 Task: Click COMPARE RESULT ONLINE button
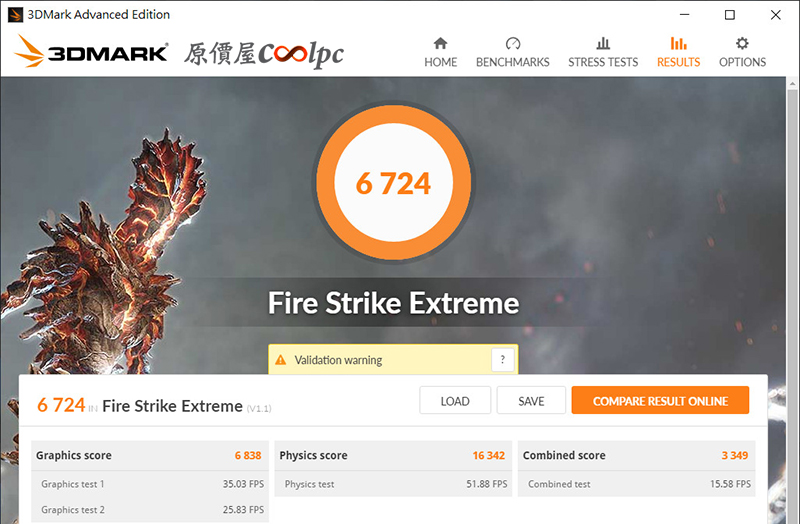660,401
